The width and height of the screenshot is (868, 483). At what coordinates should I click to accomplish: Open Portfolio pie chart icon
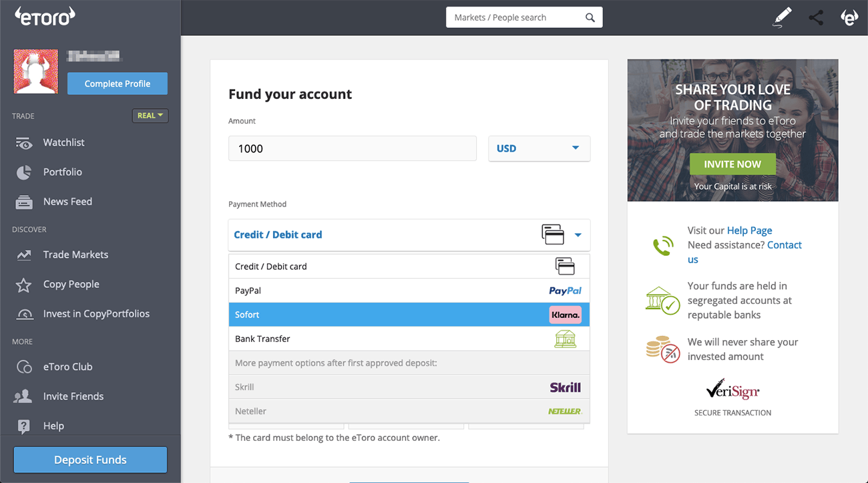tap(24, 172)
